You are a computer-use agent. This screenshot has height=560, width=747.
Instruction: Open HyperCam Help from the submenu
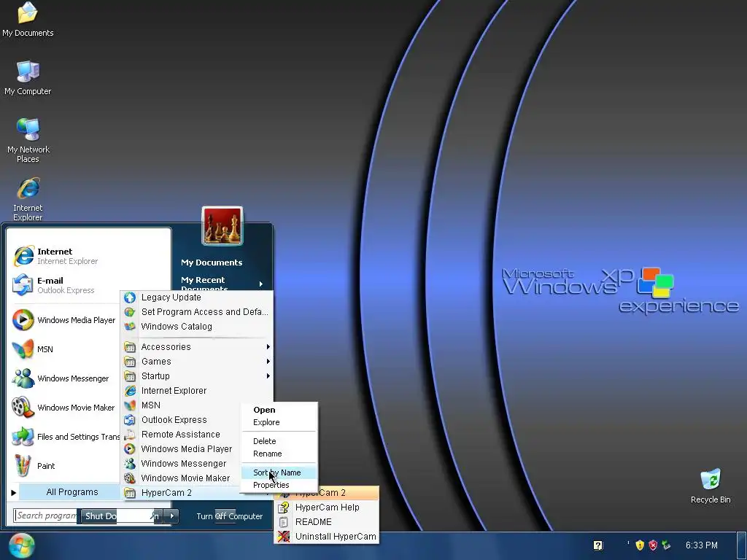[327, 507]
